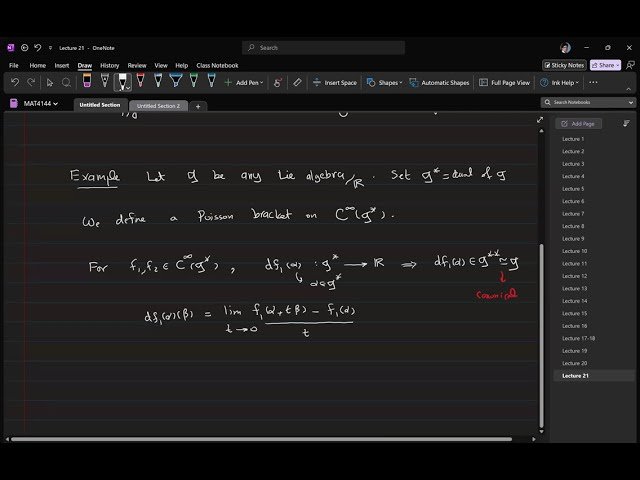This screenshot has height=480, width=640.
Task: Select the active white pen
Action: (122, 82)
